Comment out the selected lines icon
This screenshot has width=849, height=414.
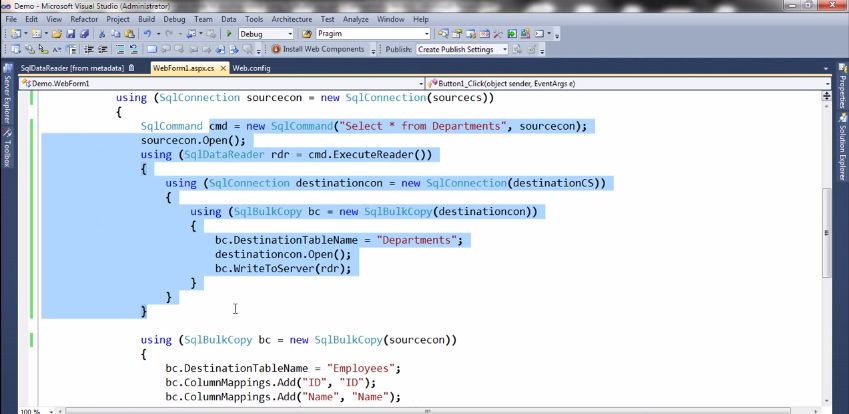[120, 49]
